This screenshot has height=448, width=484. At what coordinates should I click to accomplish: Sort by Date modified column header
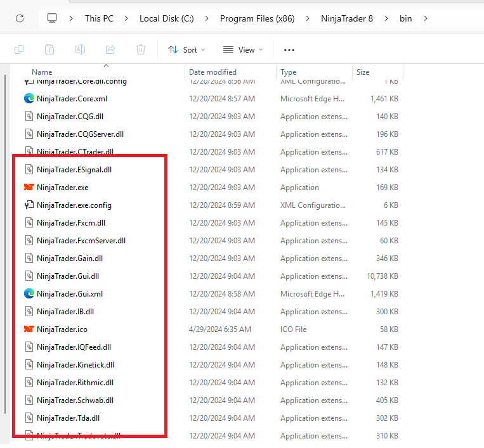213,72
